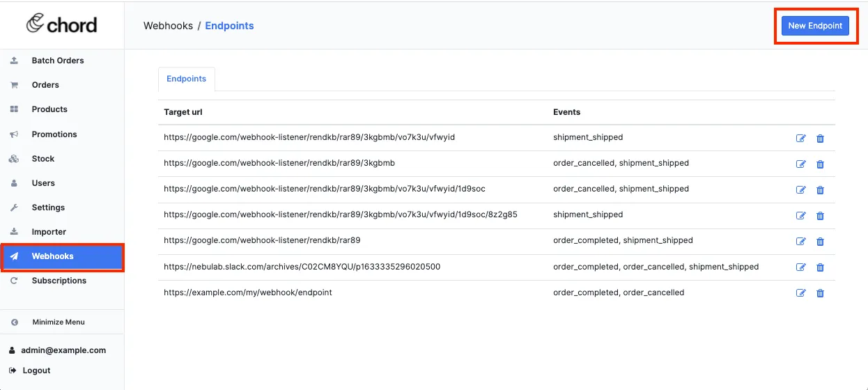The height and width of the screenshot is (390, 868).
Task: Click the chord logo
Action: point(61,24)
